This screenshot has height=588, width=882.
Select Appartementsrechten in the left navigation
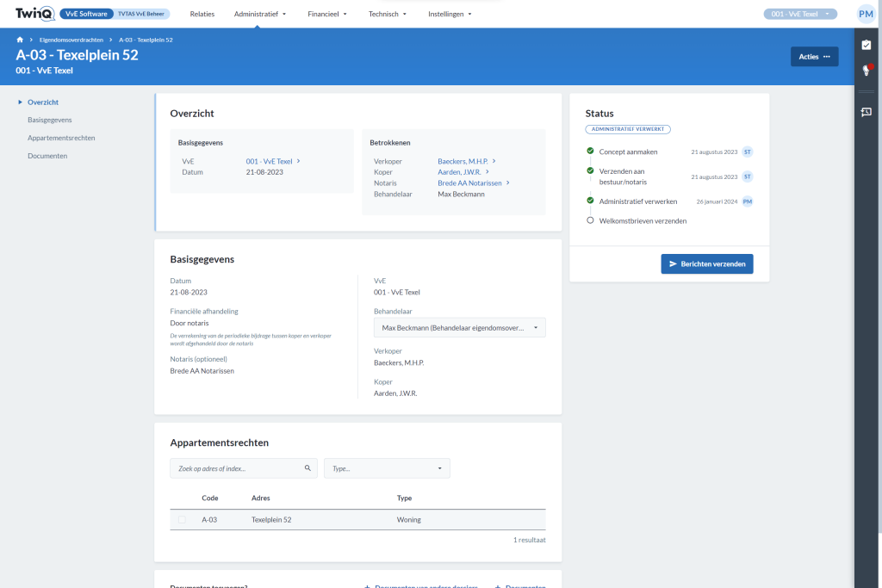(x=61, y=138)
